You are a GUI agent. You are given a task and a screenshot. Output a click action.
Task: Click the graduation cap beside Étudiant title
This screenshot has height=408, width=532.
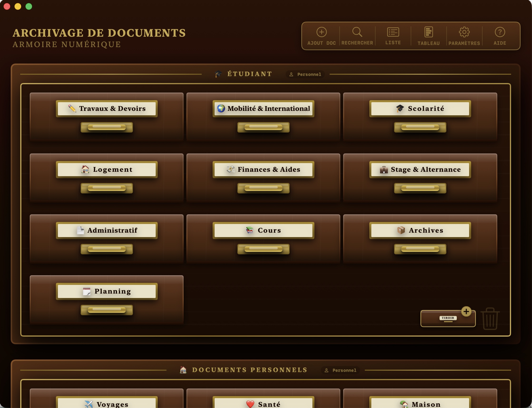(218, 74)
